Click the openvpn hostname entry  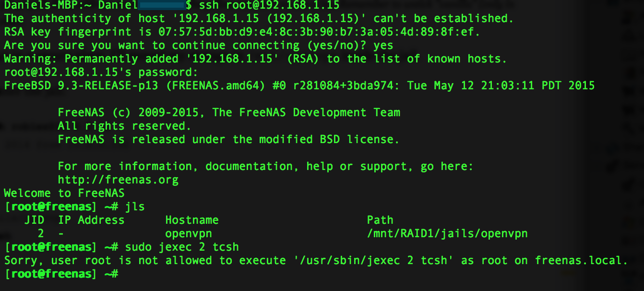point(189,234)
